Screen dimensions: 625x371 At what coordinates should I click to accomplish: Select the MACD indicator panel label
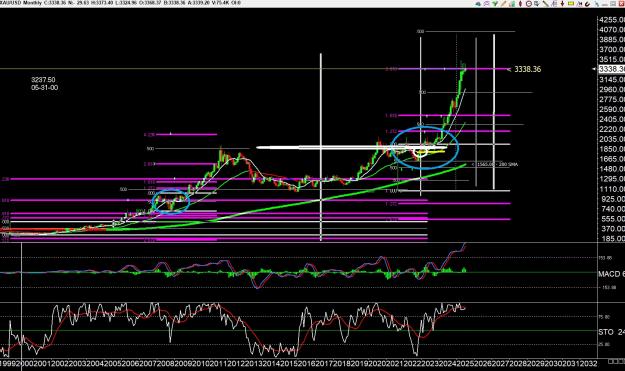coord(611,274)
